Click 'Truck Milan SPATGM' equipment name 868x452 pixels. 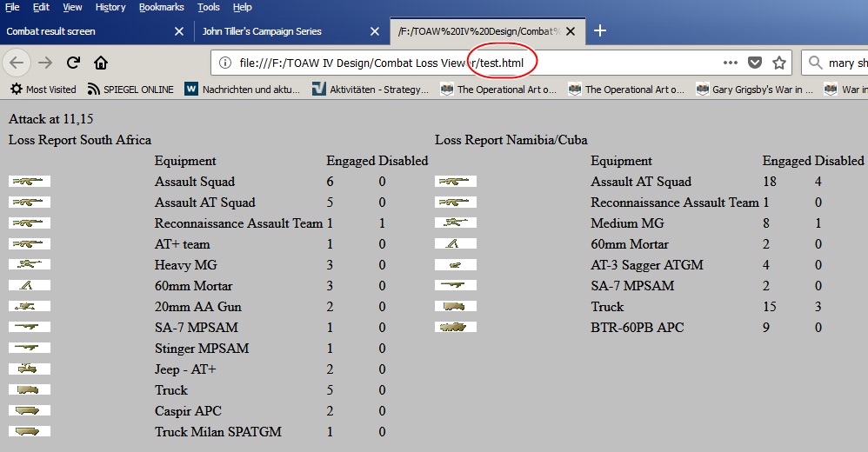pyautogui.click(x=218, y=431)
